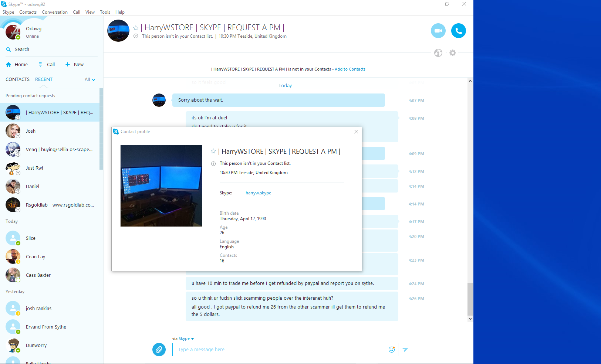This screenshot has width=601, height=364.
Task: Open the chat with Slice
Action: tap(50, 238)
